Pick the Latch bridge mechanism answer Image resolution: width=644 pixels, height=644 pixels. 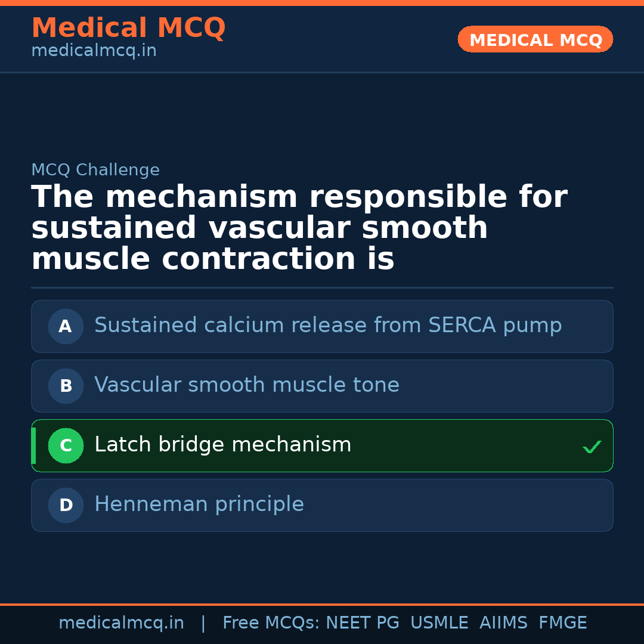coord(223,445)
